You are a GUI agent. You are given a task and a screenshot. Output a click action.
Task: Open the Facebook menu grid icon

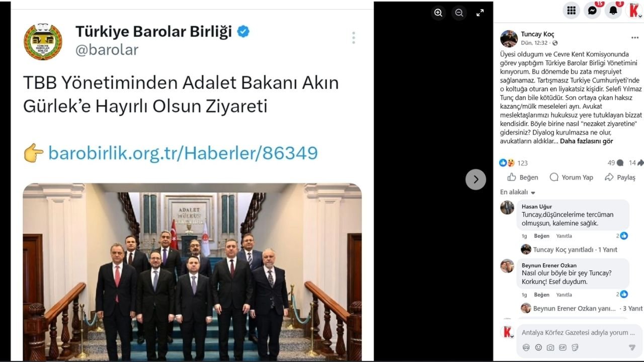571,11
